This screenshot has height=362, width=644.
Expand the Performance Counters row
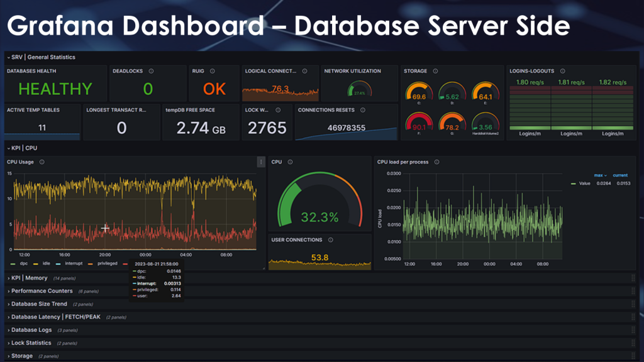tap(40, 291)
